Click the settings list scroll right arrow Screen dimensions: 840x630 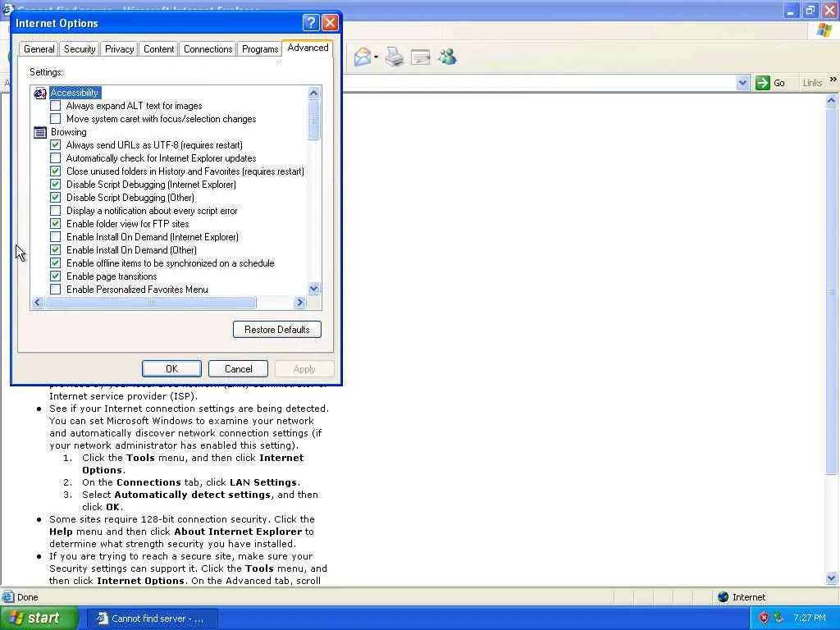click(300, 303)
